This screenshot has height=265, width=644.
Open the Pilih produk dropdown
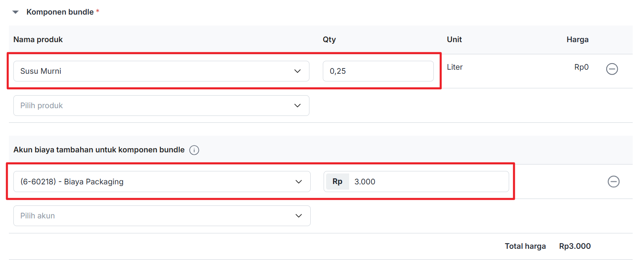(161, 106)
